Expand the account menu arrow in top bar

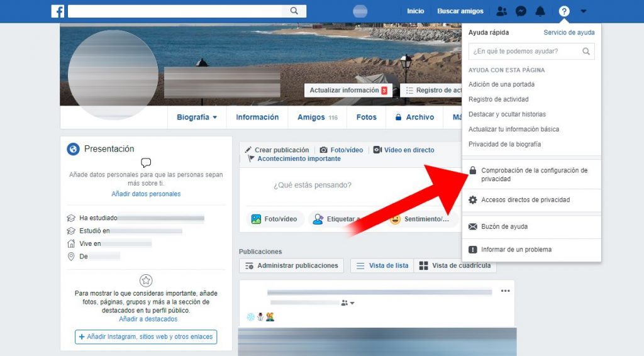[584, 11]
